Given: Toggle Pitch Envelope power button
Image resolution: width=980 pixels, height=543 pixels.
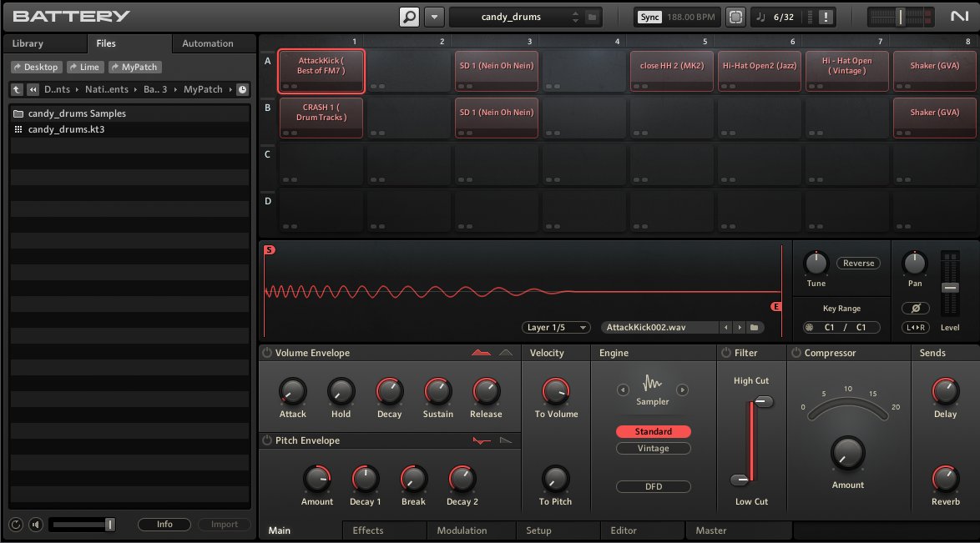Looking at the screenshot, I should 267,440.
